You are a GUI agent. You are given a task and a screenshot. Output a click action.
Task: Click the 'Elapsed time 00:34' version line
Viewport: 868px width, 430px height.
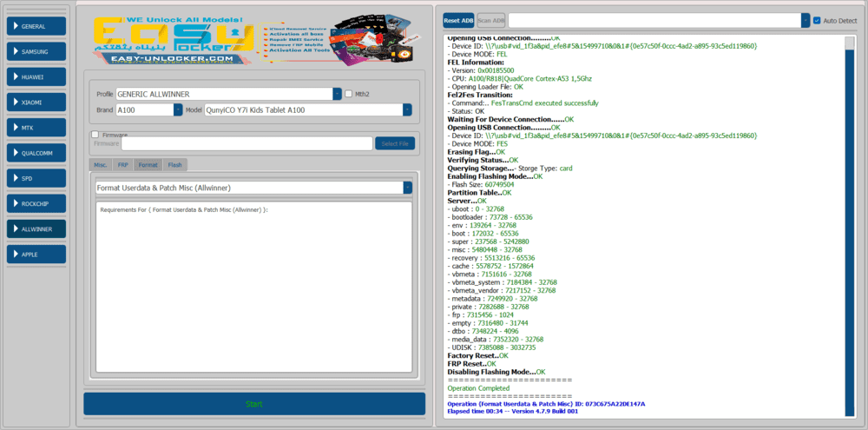[x=513, y=412]
